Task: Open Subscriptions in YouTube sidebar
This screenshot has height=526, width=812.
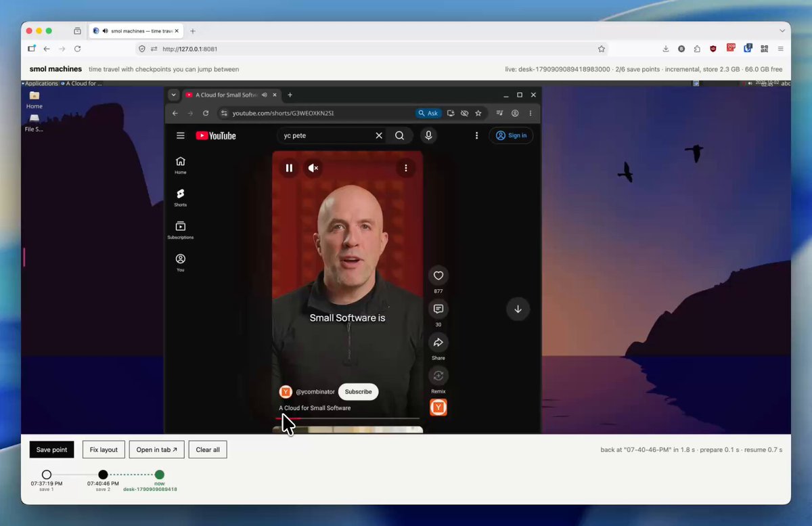Action: [x=181, y=230]
